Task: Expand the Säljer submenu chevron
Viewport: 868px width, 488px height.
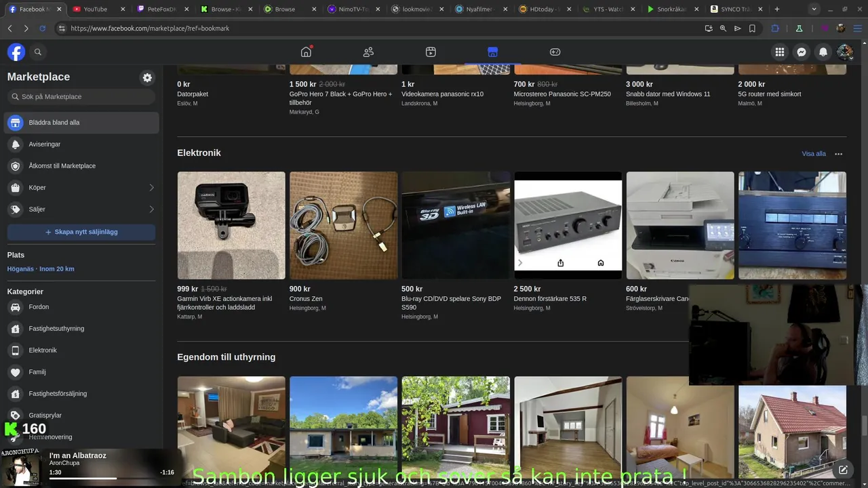Action: tap(151, 209)
